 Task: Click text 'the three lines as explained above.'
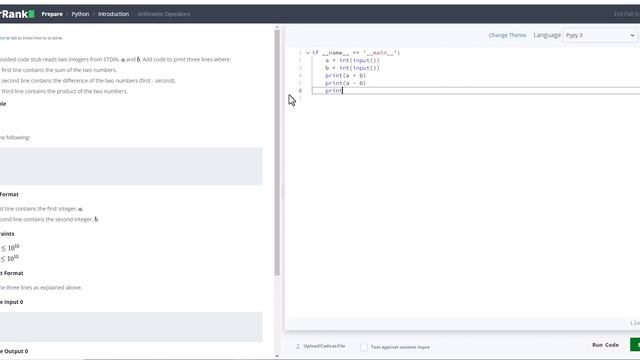coord(41,287)
